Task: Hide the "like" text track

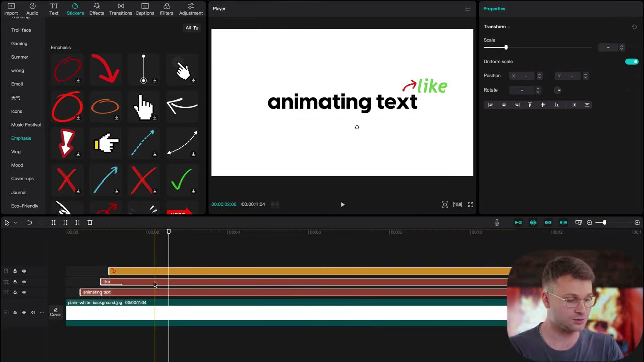Action: point(24,282)
